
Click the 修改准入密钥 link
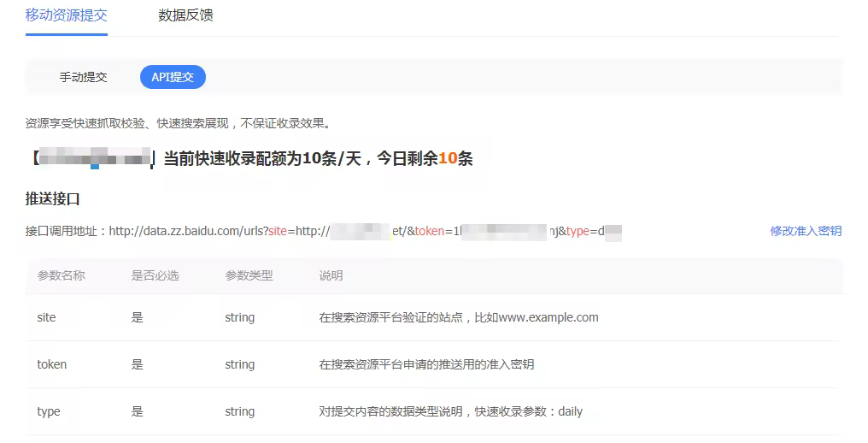click(806, 231)
